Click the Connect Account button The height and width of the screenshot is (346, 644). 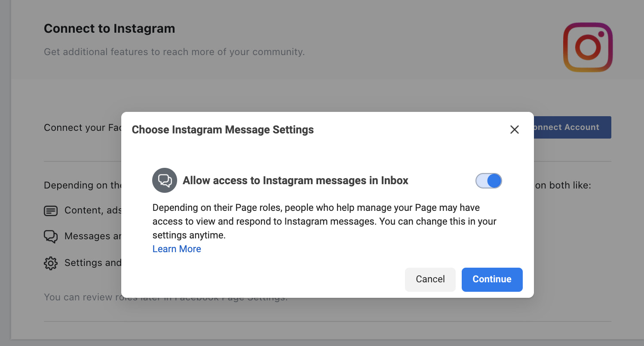click(x=572, y=127)
